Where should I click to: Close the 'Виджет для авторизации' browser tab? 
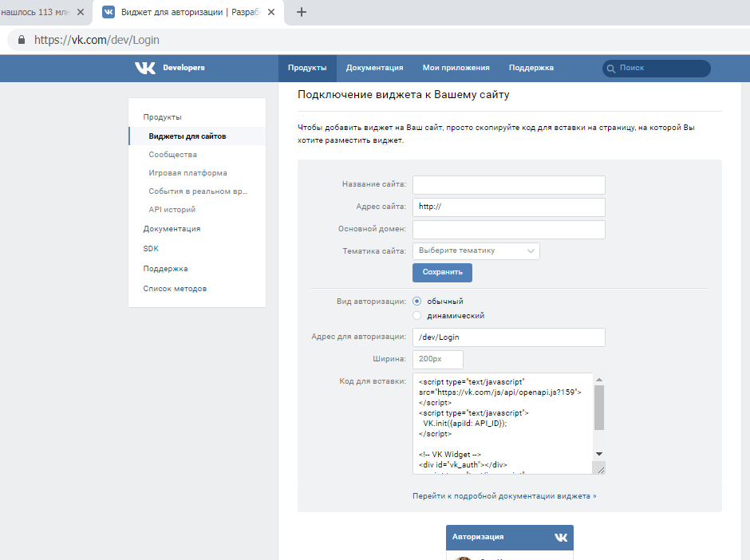271,12
